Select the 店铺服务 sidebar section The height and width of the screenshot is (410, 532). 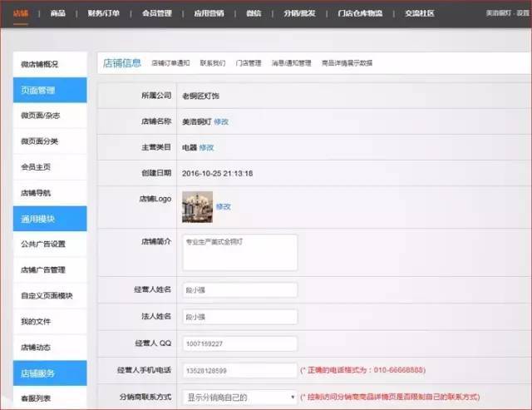coord(50,373)
